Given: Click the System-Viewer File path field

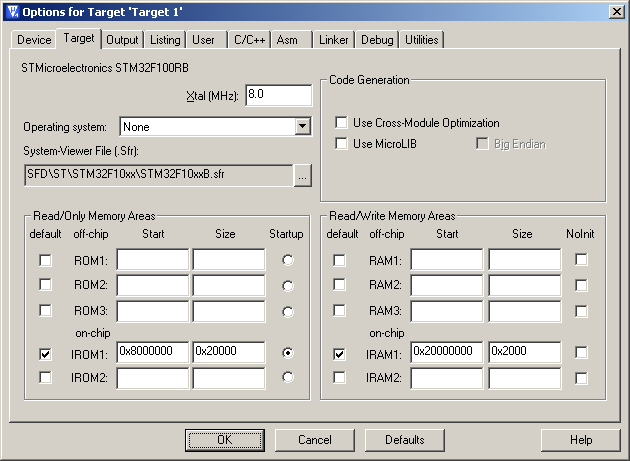Looking at the screenshot, I should pos(158,175).
